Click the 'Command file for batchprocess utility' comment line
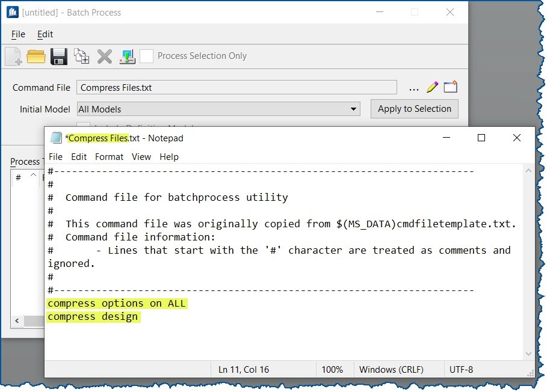Screen dimensions: 547x392 click(168, 198)
